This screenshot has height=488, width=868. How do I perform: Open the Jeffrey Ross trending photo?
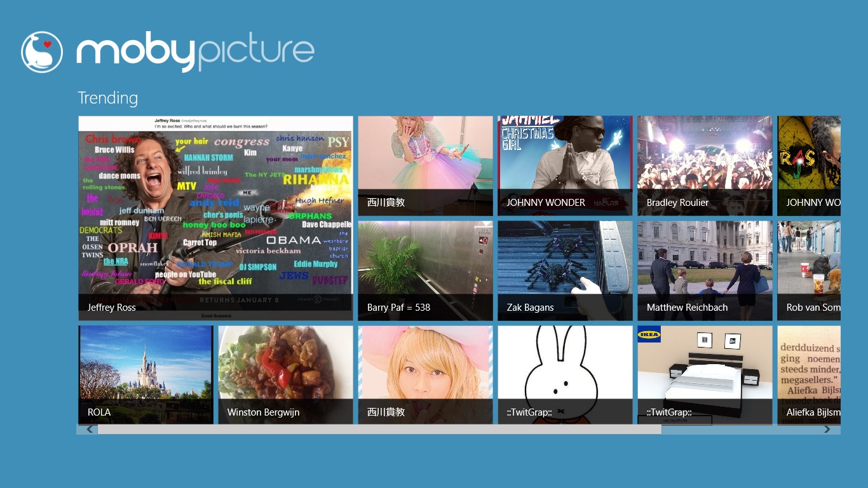click(215, 218)
